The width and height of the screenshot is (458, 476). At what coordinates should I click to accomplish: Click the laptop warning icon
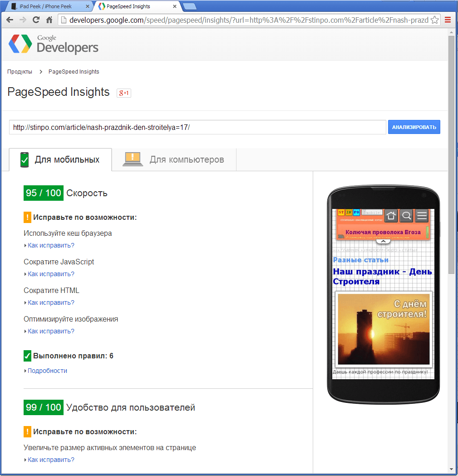point(133,159)
